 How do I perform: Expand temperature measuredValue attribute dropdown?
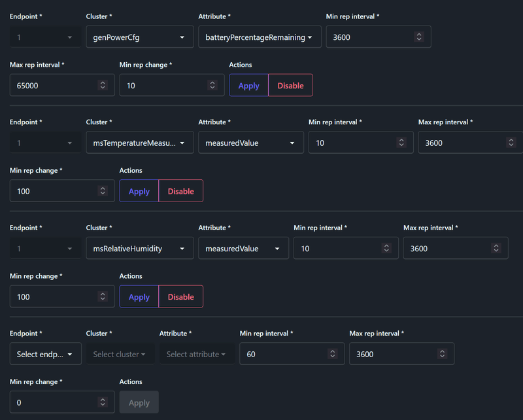coord(250,143)
